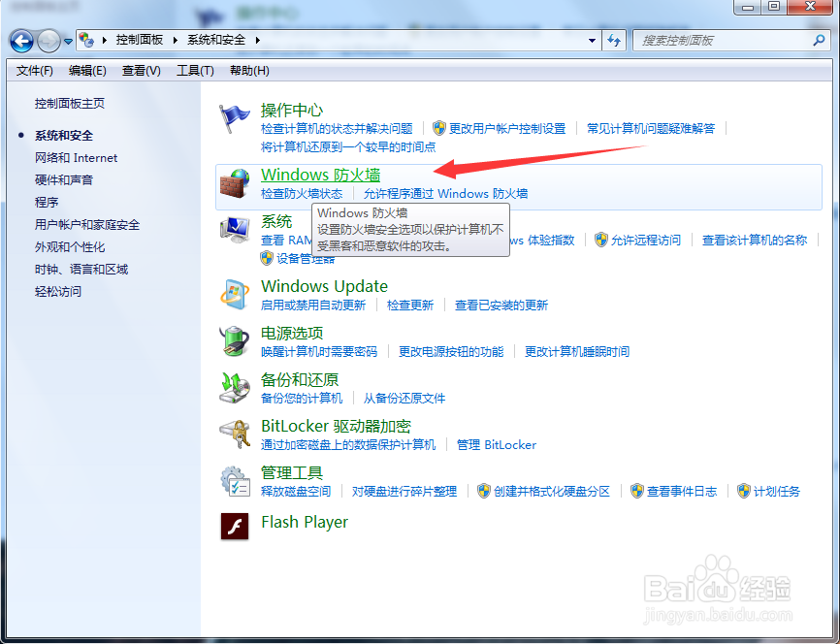This screenshot has height=644, width=840.
Task: Click shield icon beside 创建并格式化硬盘分区
Action: click(484, 491)
